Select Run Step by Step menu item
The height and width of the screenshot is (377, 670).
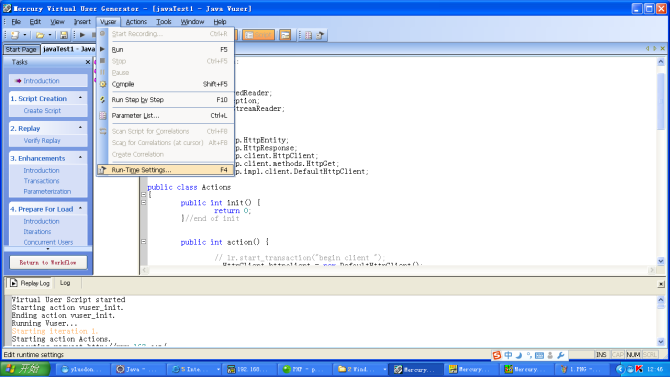pyautogui.click(x=166, y=100)
